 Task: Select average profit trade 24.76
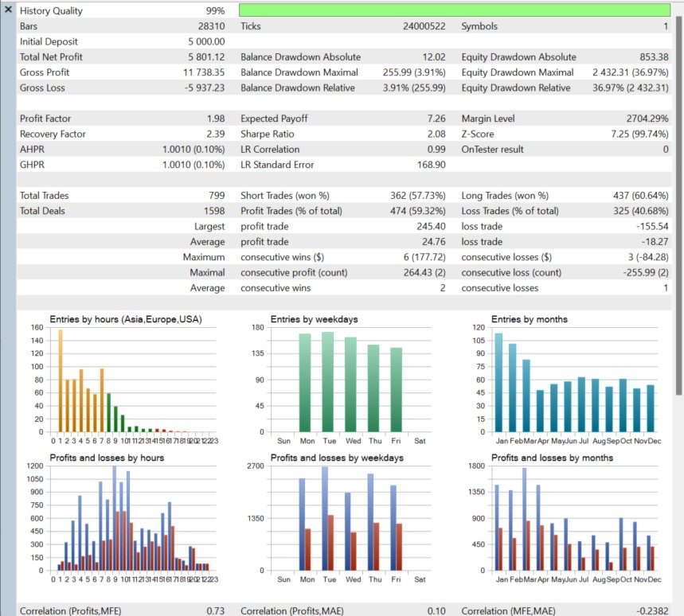click(434, 242)
